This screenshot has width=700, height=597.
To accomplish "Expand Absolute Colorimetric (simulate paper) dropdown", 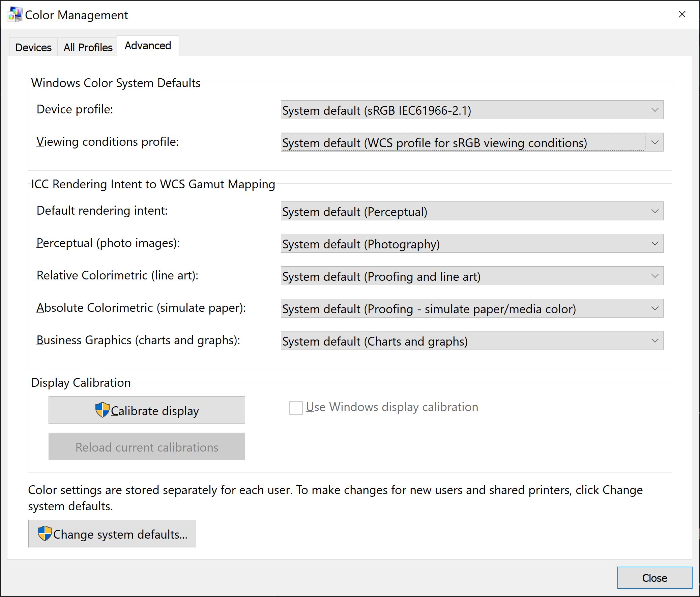I will point(472,308).
